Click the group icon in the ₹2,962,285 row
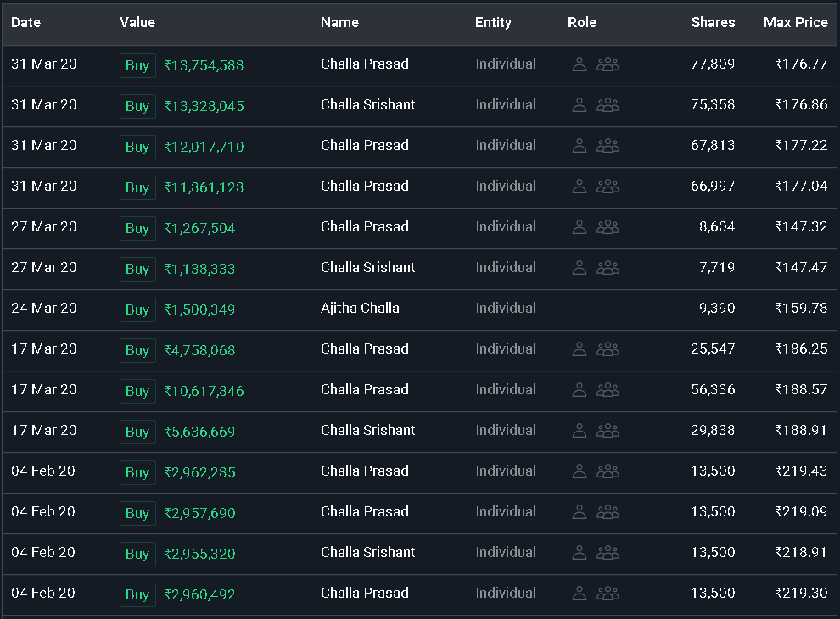This screenshot has width=840, height=619. click(x=608, y=471)
